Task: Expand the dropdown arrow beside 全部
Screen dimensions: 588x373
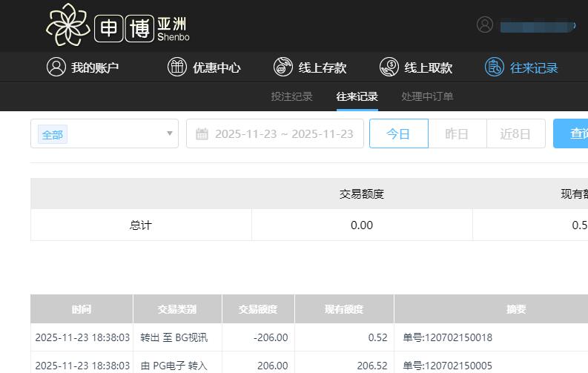Action: [x=169, y=134]
